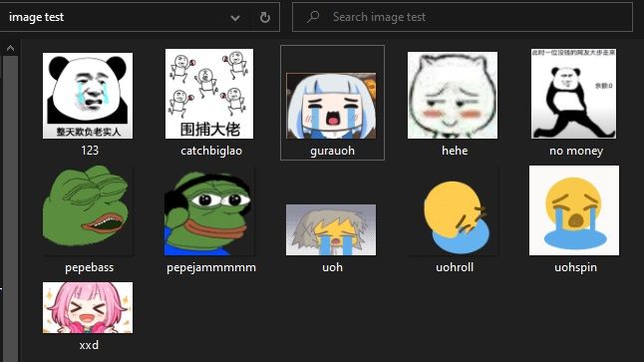
Task: Click the file name label uoh
Action: (x=332, y=267)
